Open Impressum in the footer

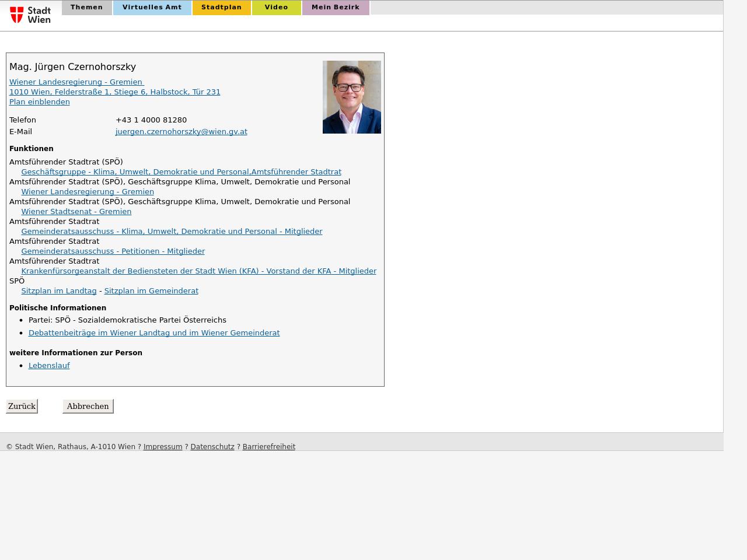[x=162, y=447]
